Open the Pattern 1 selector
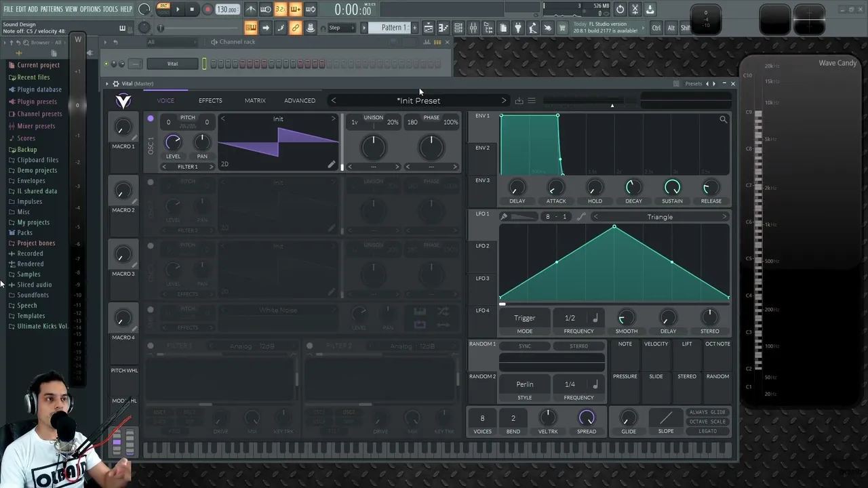This screenshot has height=488, width=868. 393,28
